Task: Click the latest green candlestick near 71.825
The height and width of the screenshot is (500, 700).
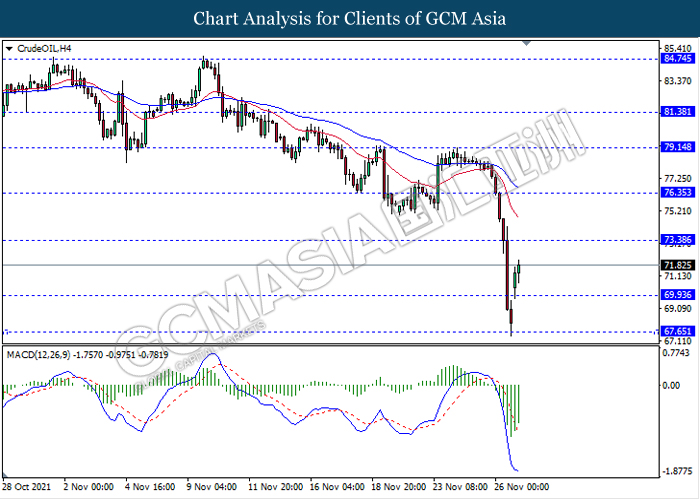Action: (x=519, y=269)
